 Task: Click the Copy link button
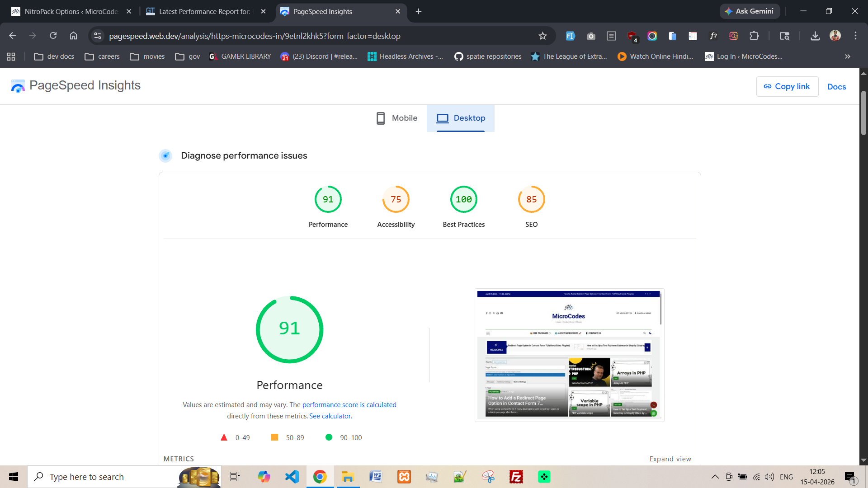click(x=787, y=86)
